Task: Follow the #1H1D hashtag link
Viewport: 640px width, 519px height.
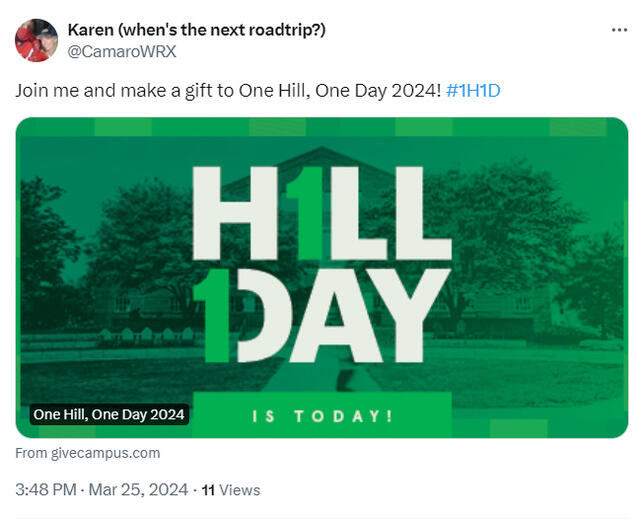Action: (x=473, y=91)
